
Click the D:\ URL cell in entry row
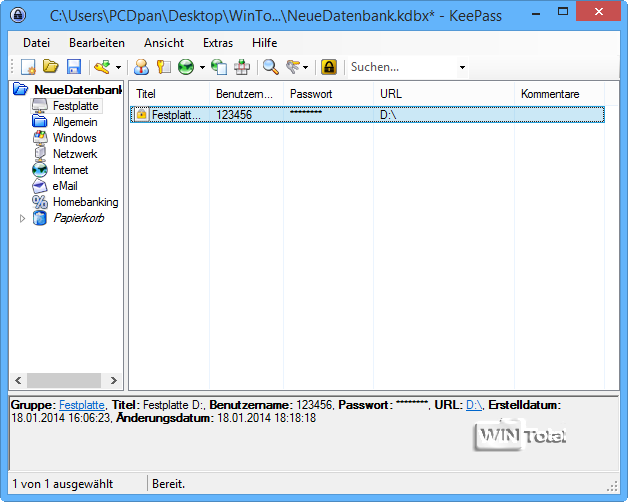click(388, 115)
